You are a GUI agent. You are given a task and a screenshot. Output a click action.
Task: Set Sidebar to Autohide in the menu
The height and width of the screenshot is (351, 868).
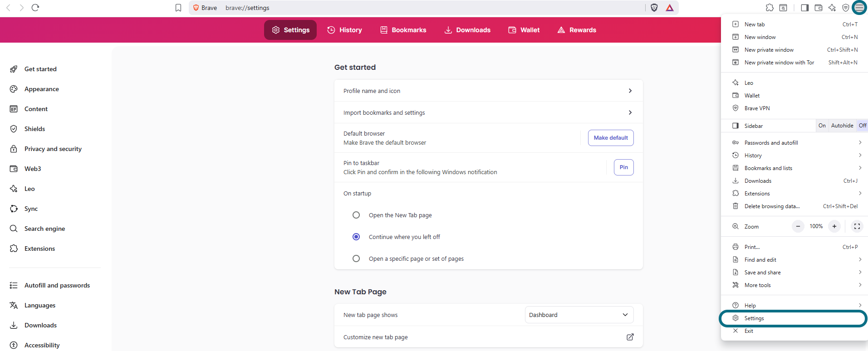tap(842, 126)
